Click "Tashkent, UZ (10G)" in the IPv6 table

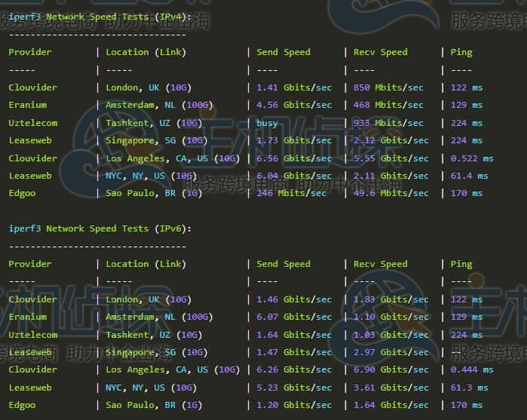pyautogui.click(x=154, y=335)
